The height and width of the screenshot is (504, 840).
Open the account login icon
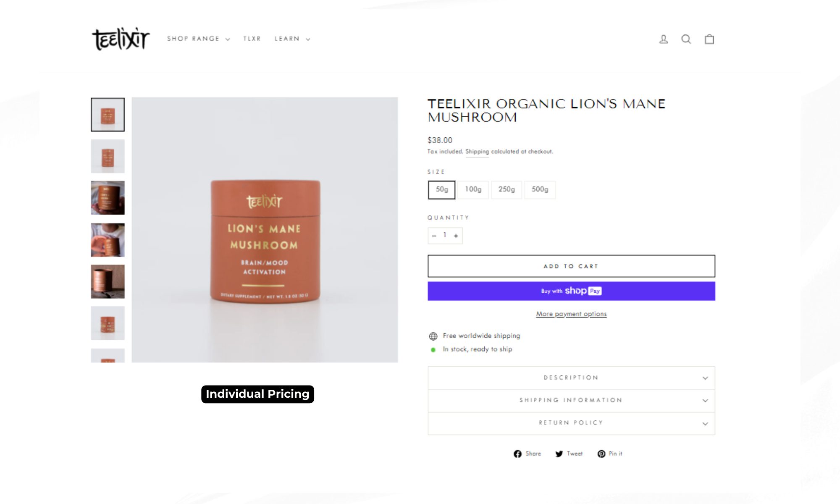pyautogui.click(x=664, y=39)
